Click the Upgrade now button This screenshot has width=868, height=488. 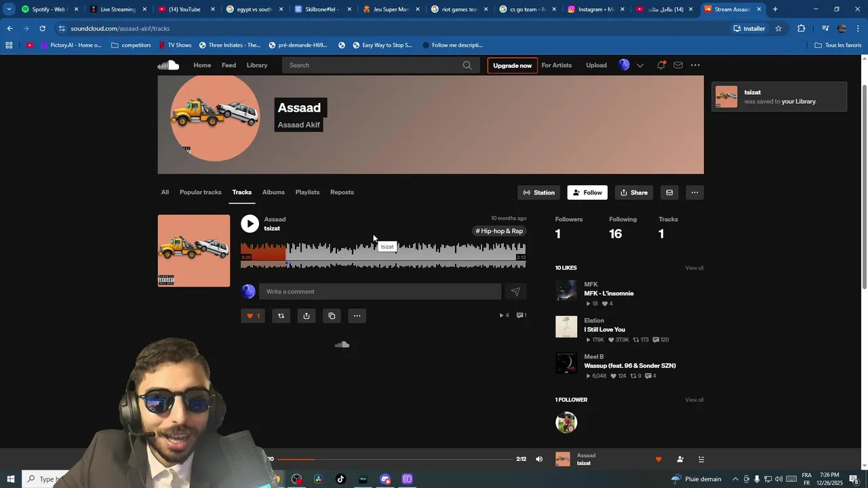coord(512,66)
